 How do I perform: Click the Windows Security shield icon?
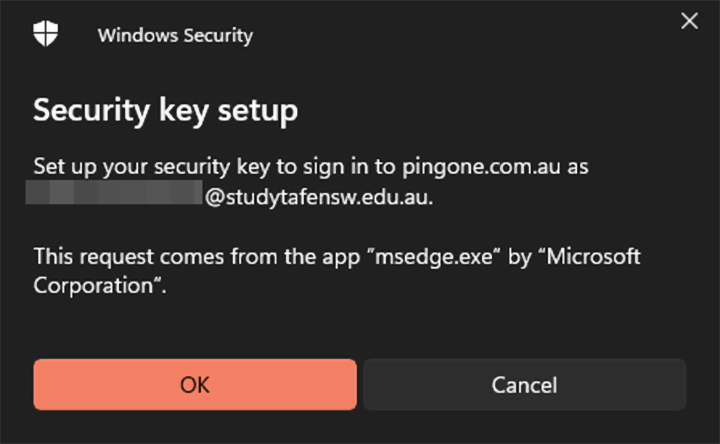coord(46,34)
